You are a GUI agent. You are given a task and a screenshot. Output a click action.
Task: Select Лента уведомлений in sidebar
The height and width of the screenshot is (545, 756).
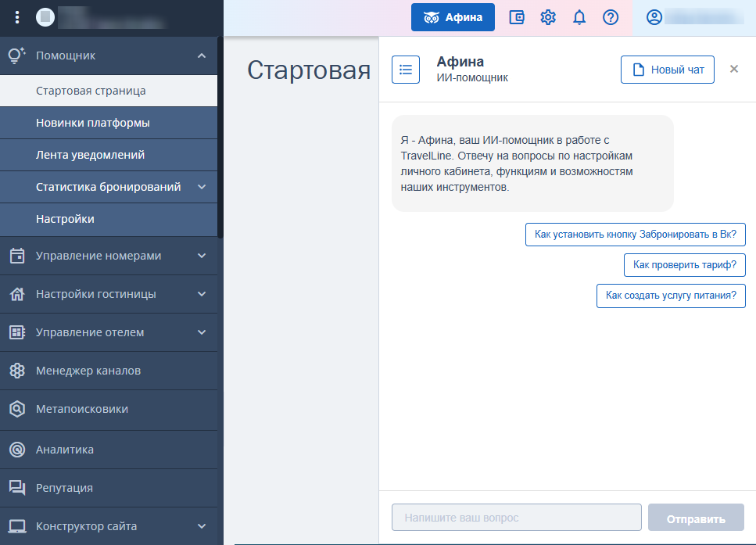coord(90,155)
